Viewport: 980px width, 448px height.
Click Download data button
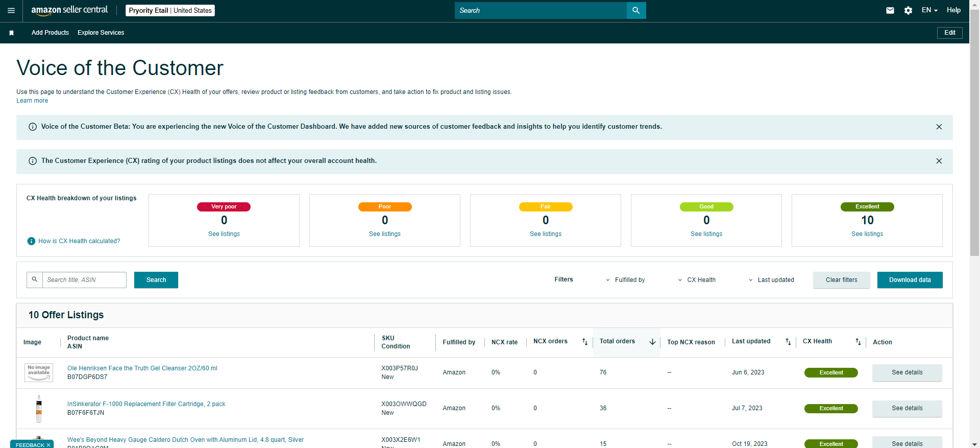910,280
